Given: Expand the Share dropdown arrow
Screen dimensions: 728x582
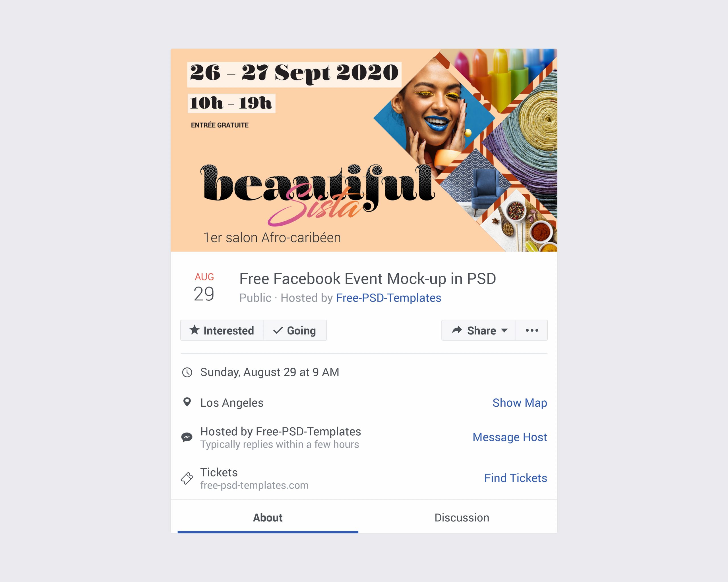Looking at the screenshot, I should tap(504, 330).
